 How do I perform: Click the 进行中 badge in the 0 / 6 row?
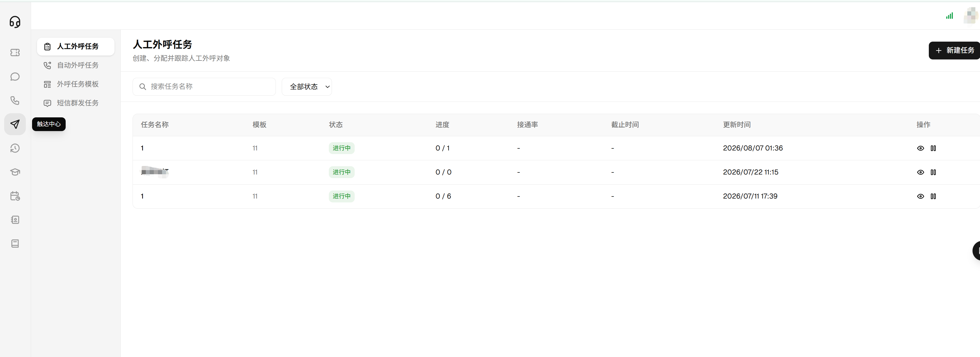[342, 196]
